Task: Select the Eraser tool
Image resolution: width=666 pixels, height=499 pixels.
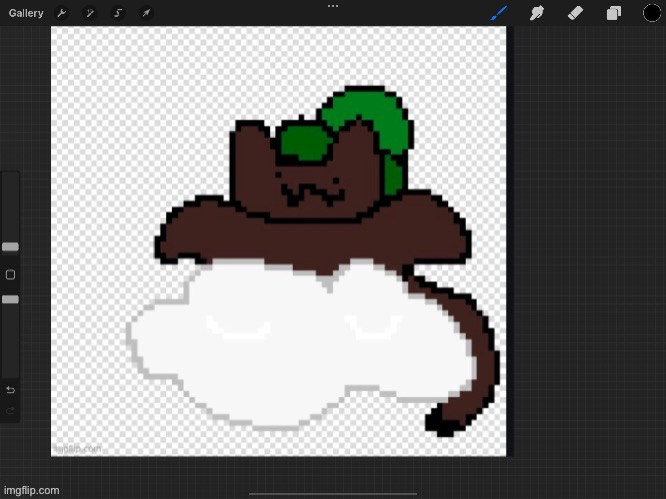Action: click(575, 13)
